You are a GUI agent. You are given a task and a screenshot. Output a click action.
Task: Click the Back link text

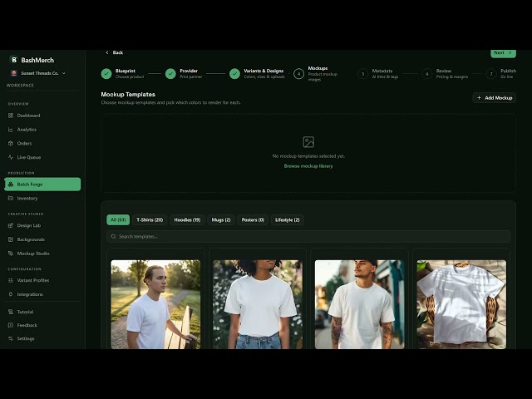(118, 52)
